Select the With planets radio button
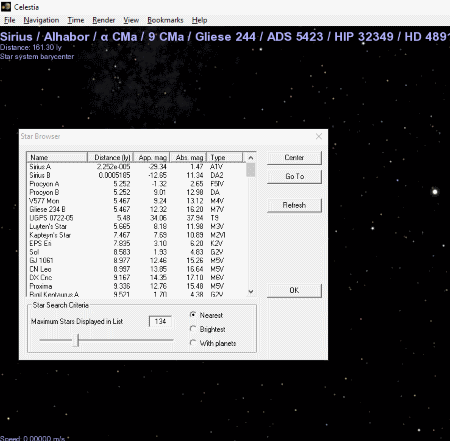The height and width of the screenshot is (441, 450). tap(193, 343)
